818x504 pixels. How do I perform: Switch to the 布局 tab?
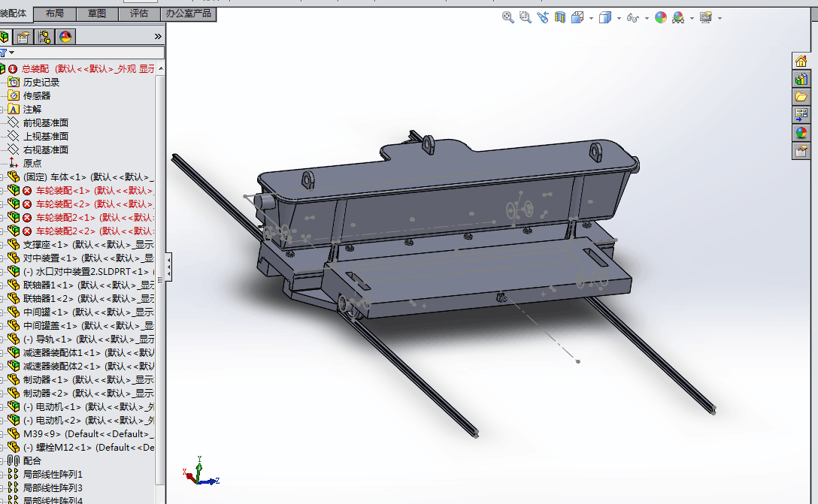coord(55,14)
